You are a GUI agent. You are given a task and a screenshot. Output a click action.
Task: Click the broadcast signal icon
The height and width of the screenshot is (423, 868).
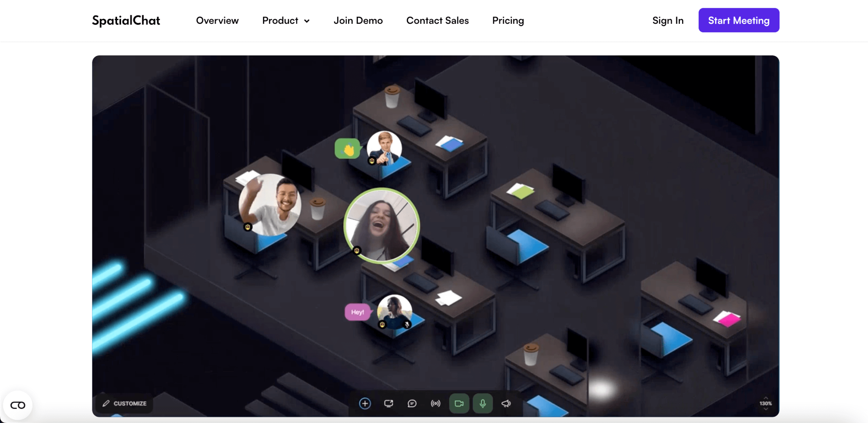(x=436, y=403)
